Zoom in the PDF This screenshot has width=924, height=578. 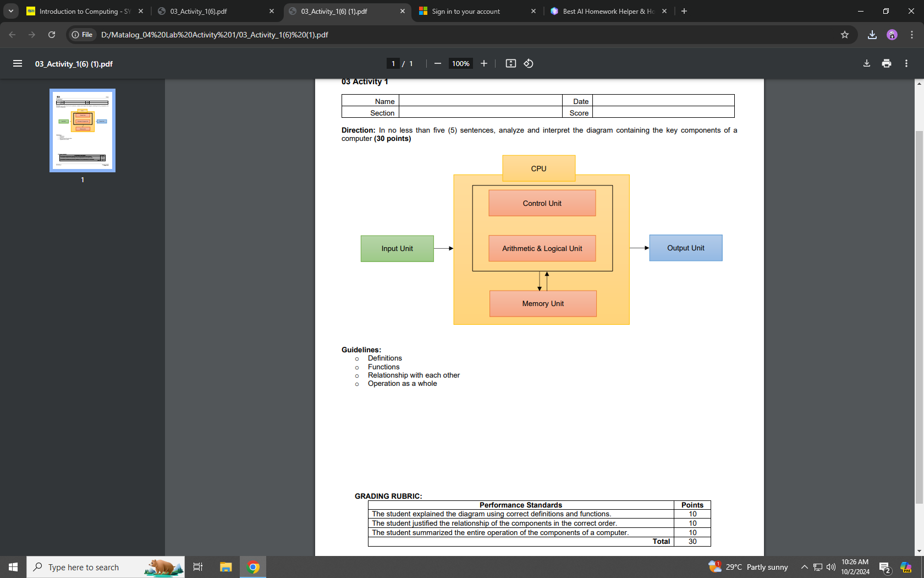(x=484, y=63)
